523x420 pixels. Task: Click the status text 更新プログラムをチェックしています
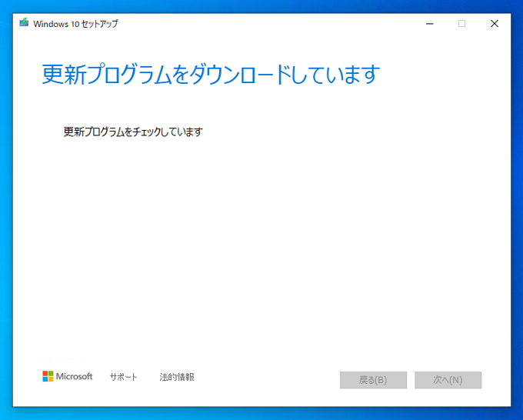click(x=133, y=132)
